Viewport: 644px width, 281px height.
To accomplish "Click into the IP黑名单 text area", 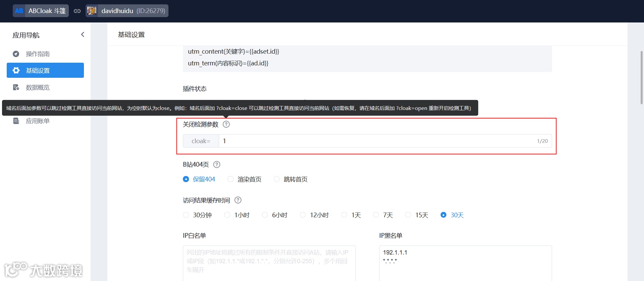I will pos(465,263).
